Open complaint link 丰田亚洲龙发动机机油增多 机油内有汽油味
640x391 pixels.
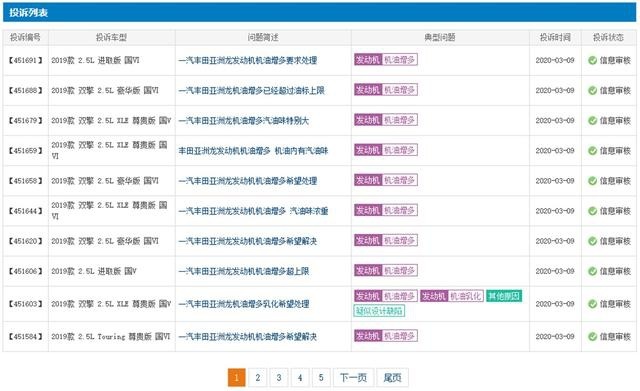(253, 151)
